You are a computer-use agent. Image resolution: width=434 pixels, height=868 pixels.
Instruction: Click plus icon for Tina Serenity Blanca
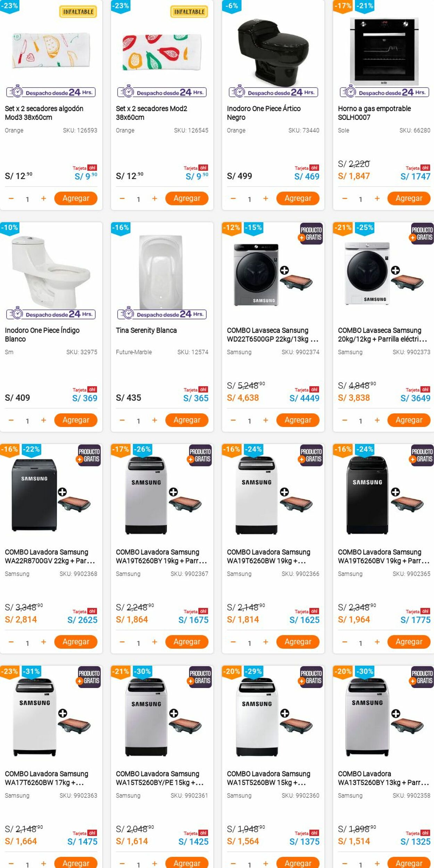click(x=155, y=420)
